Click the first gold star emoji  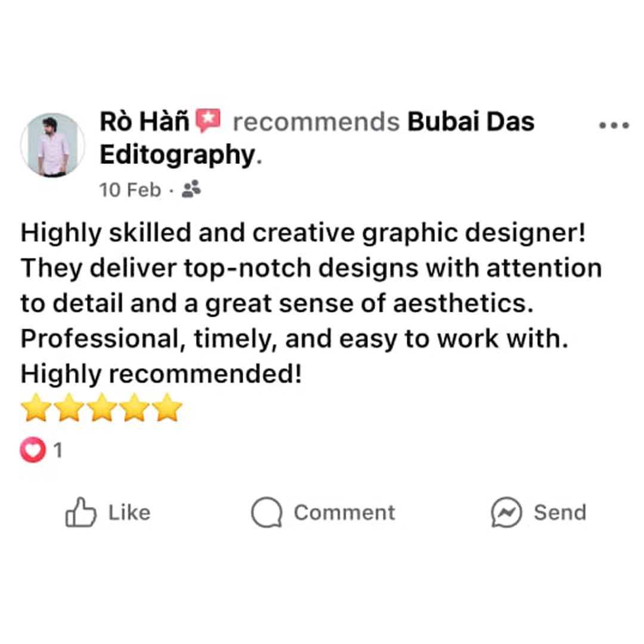pyautogui.click(x=36, y=407)
